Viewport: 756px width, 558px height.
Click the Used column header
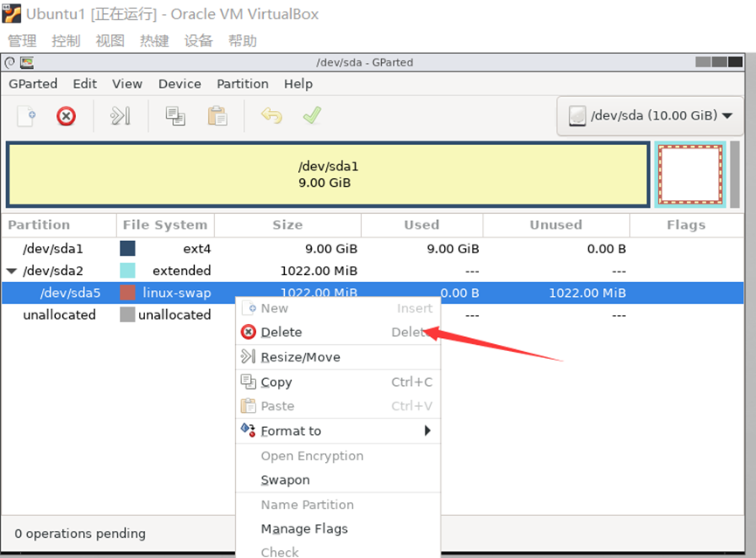pos(422,225)
